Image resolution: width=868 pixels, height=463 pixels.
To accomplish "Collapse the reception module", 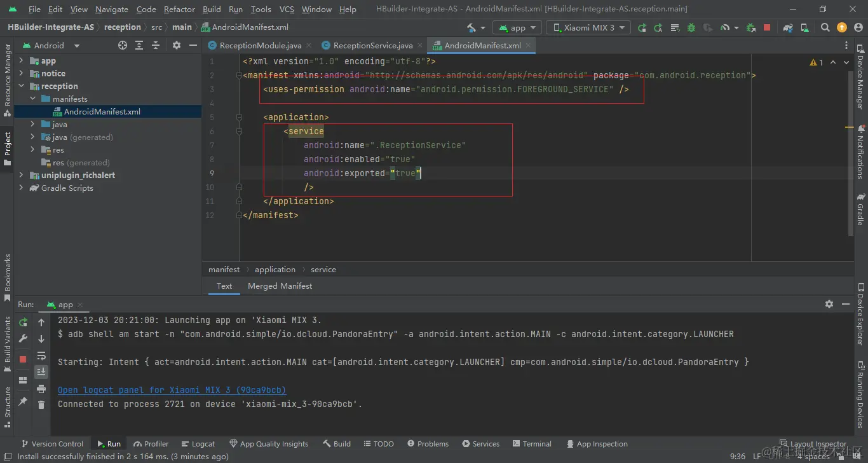I will pyautogui.click(x=22, y=86).
